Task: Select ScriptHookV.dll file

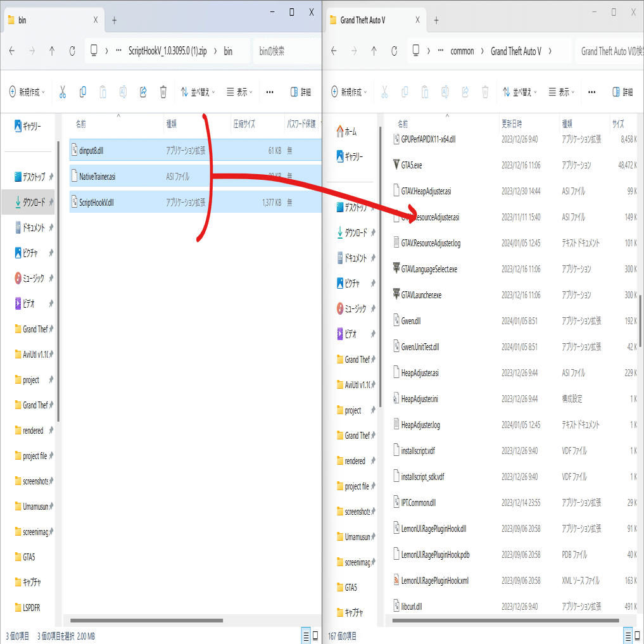Action: (196, 203)
